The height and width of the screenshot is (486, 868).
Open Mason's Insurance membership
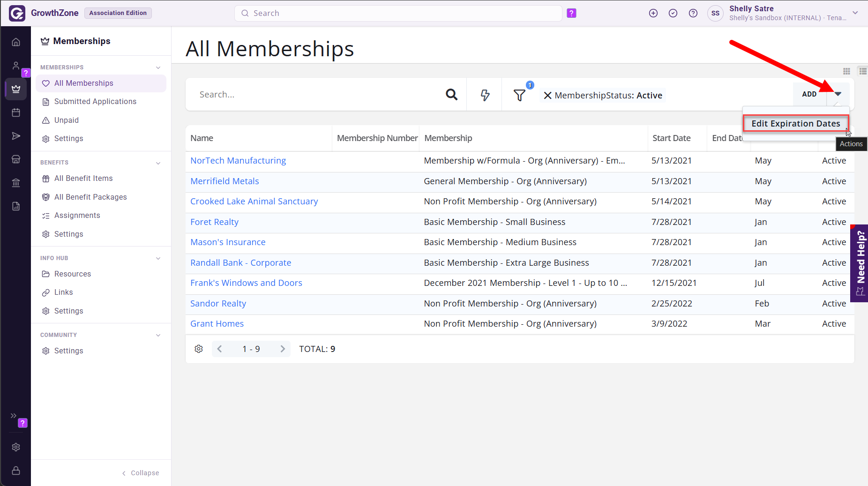tap(228, 242)
